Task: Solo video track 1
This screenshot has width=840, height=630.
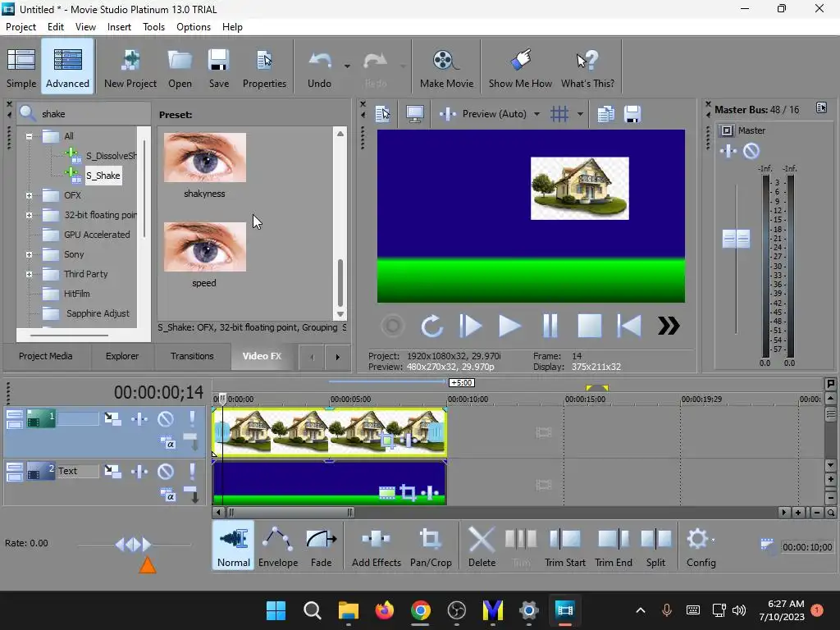Action: click(x=192, y=418)
